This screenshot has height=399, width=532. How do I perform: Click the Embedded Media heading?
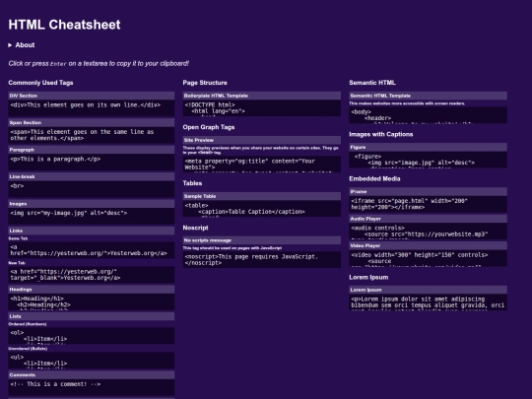click(x=374, y=178)
